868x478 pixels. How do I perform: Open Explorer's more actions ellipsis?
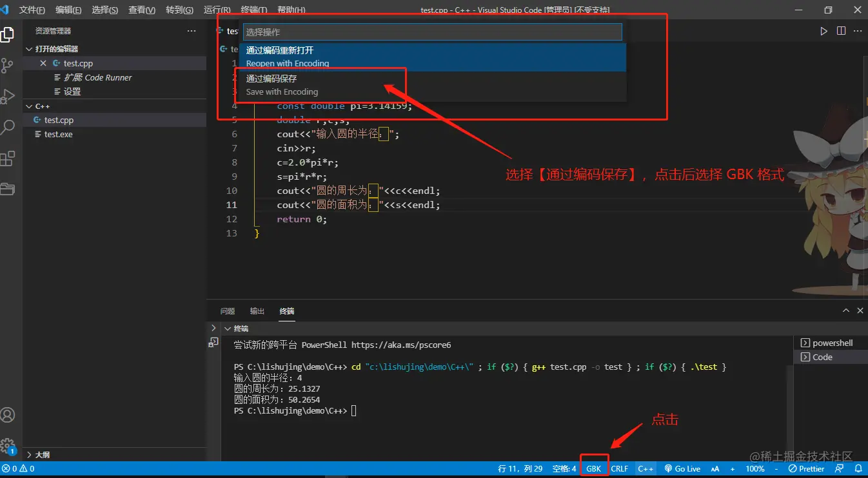pos(192,31)
